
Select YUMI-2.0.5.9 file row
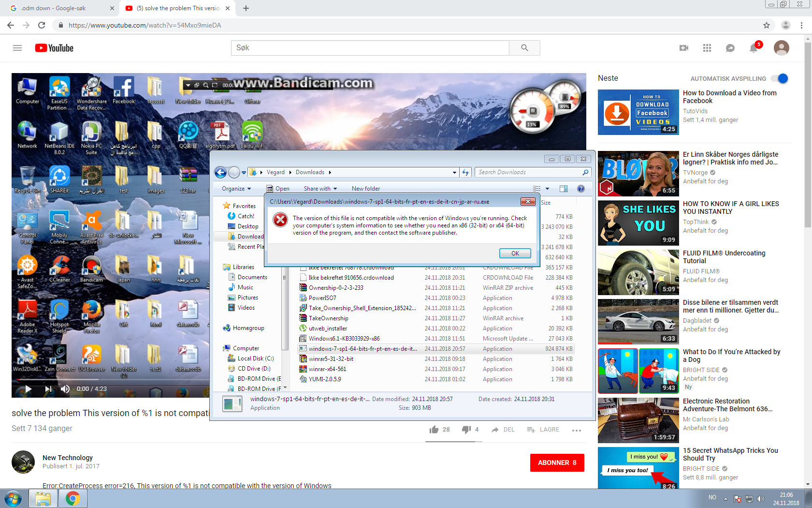[x=436, y=379]
